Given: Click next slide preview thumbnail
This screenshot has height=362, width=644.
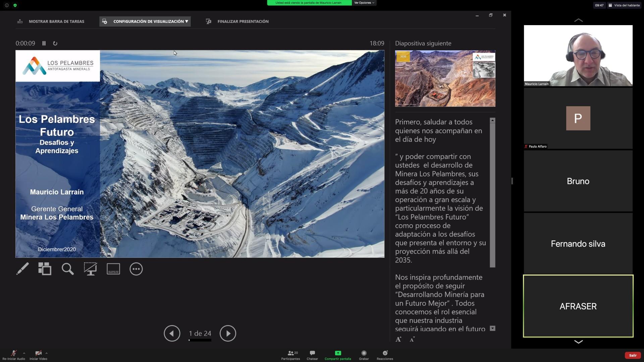Looking at the screenshot, I should (445, 78).
